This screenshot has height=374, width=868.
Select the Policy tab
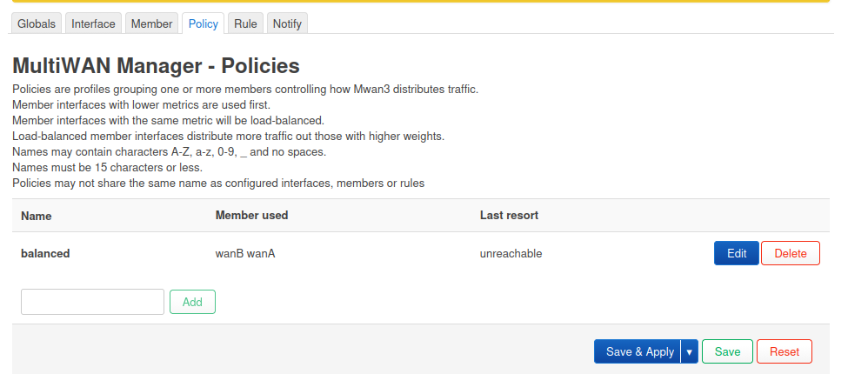[x=204, y=24]
